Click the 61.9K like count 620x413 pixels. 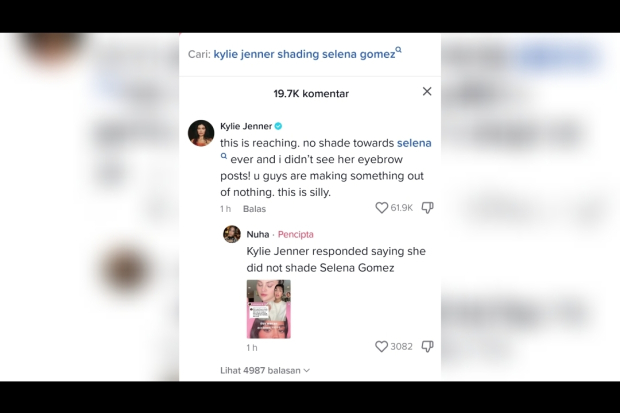point(401,208)
